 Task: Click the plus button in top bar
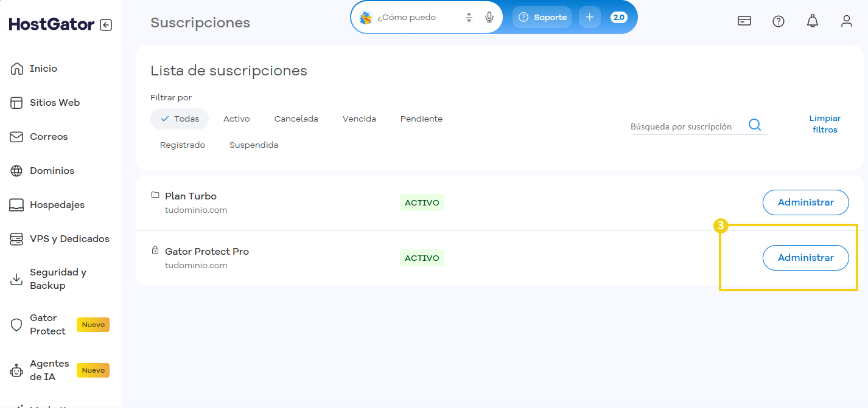[x=589, y=18]
